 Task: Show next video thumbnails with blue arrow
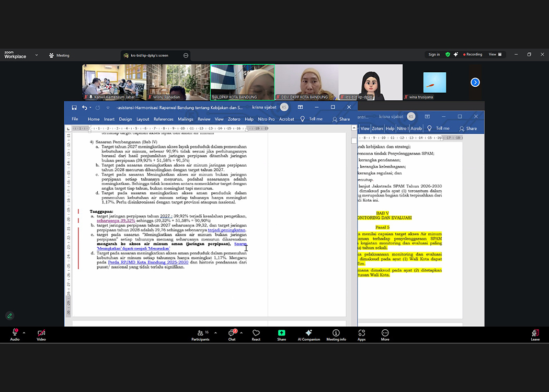pos(475,82)
